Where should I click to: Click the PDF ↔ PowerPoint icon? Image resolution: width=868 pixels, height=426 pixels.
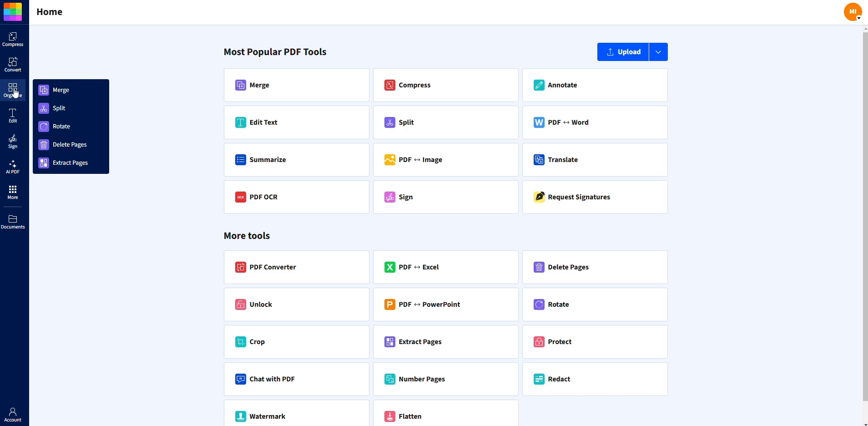pos(390,304)
